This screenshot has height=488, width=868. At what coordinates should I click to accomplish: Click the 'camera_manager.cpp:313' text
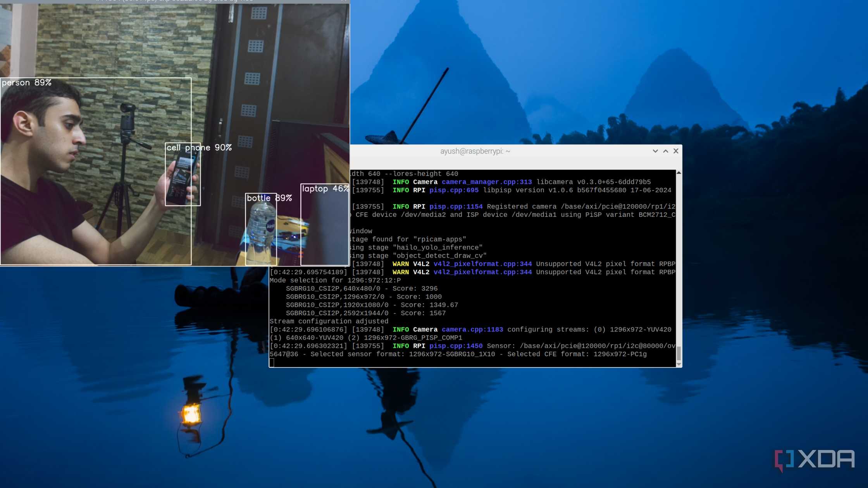click(487, 182)
